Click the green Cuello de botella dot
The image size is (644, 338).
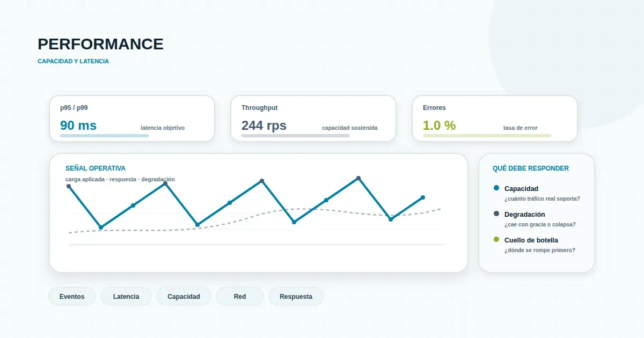[x=496, y=239]
